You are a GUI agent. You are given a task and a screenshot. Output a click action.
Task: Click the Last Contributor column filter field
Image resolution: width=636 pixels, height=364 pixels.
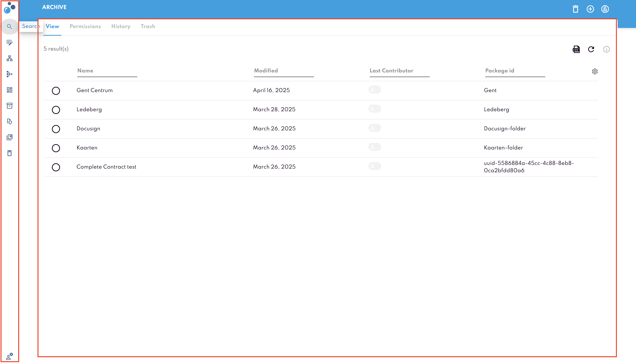point(400,71)
